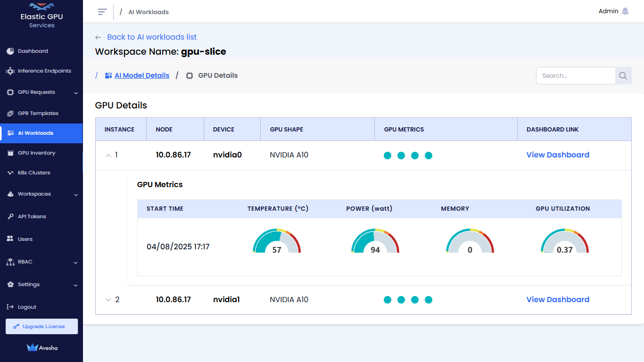Expand the Settings submenu
Viewport: 644px width, 362px height.
click(x=76, y=285)
